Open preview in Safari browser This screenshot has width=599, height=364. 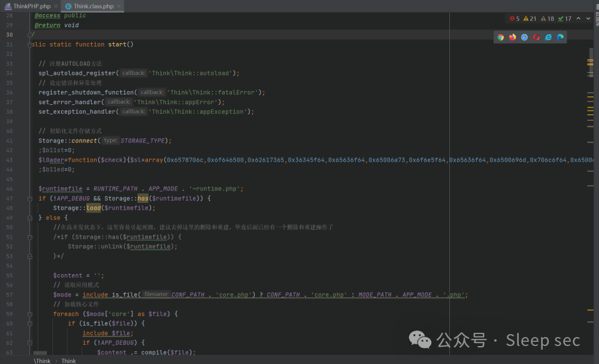tap(524, 37)
